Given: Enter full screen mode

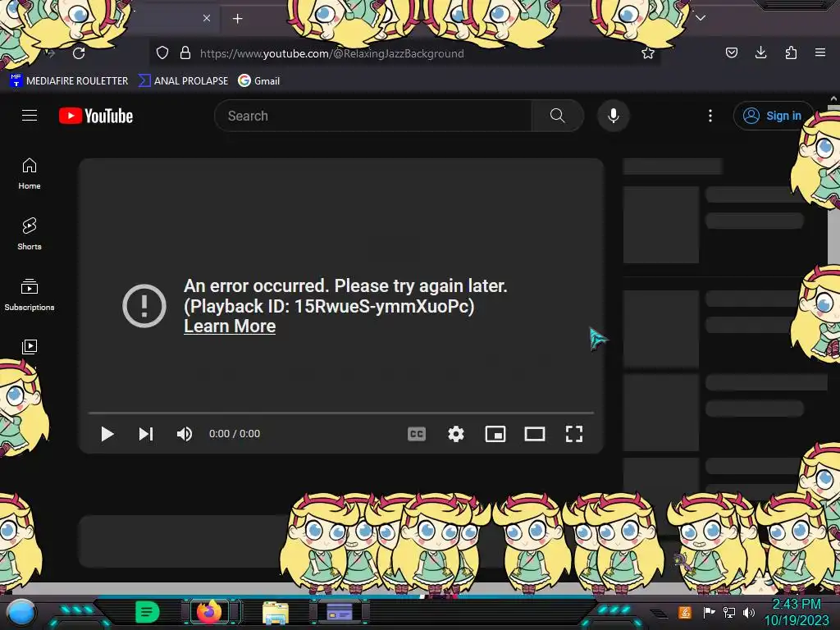Looking at the screenshot, I should pyautogui.click(x=574, y=434).
